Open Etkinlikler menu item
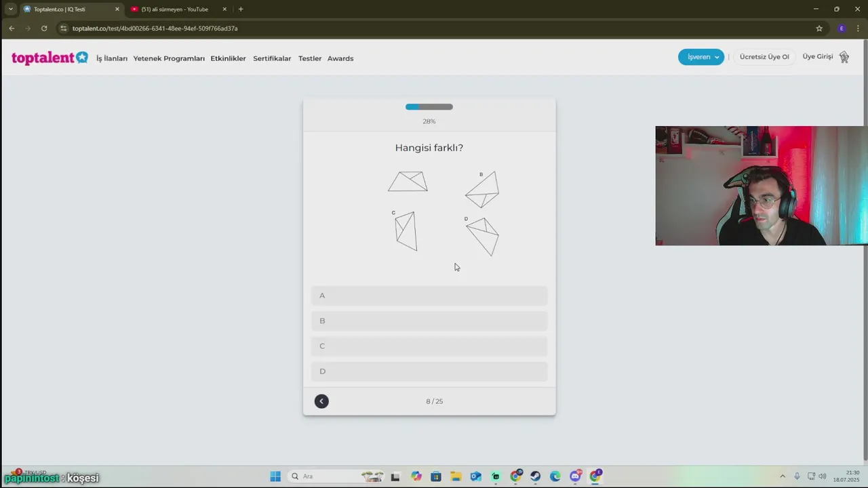The image size is (868, 488). (228, 58)
